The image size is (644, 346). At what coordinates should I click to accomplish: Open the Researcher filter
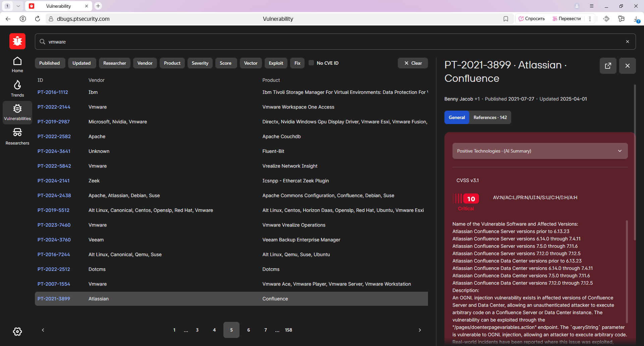pos(115,63)
